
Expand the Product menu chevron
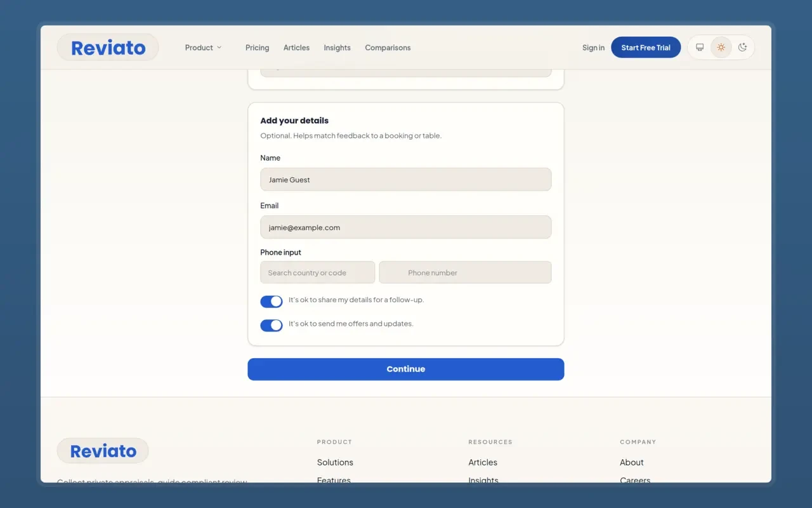click(219, 48)
